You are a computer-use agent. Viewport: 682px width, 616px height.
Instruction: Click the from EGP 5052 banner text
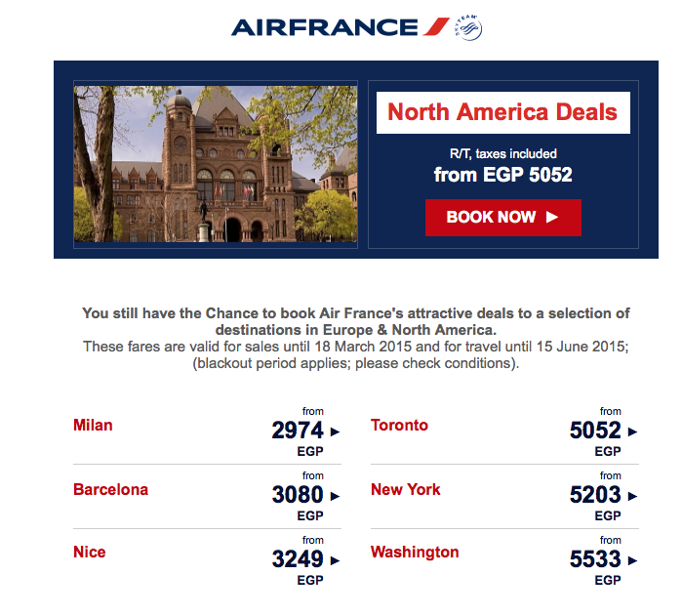pyautogui.click(x=502, y=175)
